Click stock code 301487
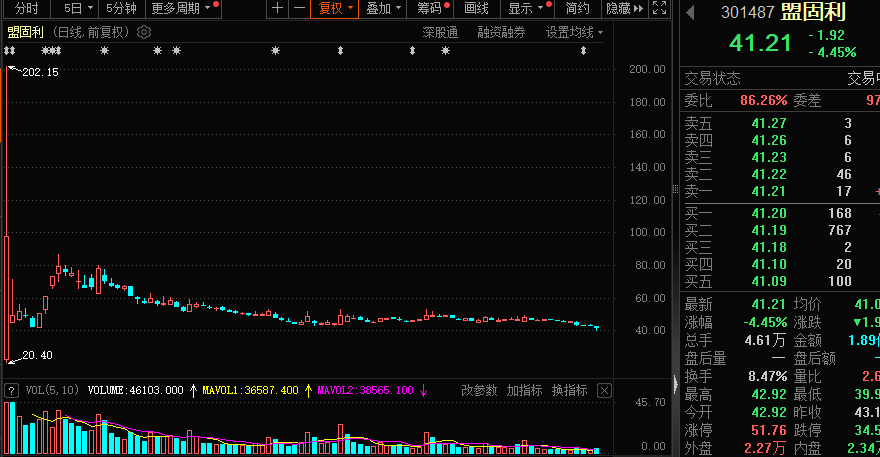Image resolution: width=880 pixels, height=457 pixels. pos(748,12)
